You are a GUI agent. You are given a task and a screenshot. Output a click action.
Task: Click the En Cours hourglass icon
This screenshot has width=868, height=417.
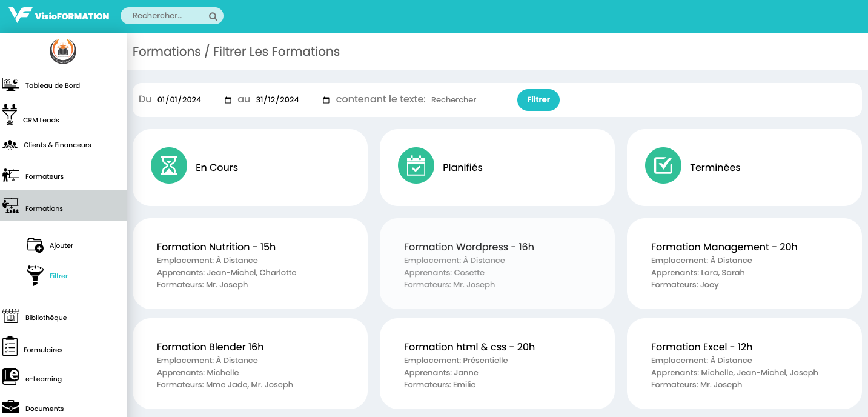[169, 165]
